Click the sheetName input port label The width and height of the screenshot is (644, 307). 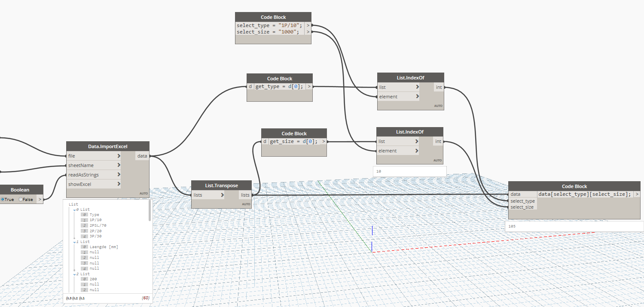tap(81, 165)
